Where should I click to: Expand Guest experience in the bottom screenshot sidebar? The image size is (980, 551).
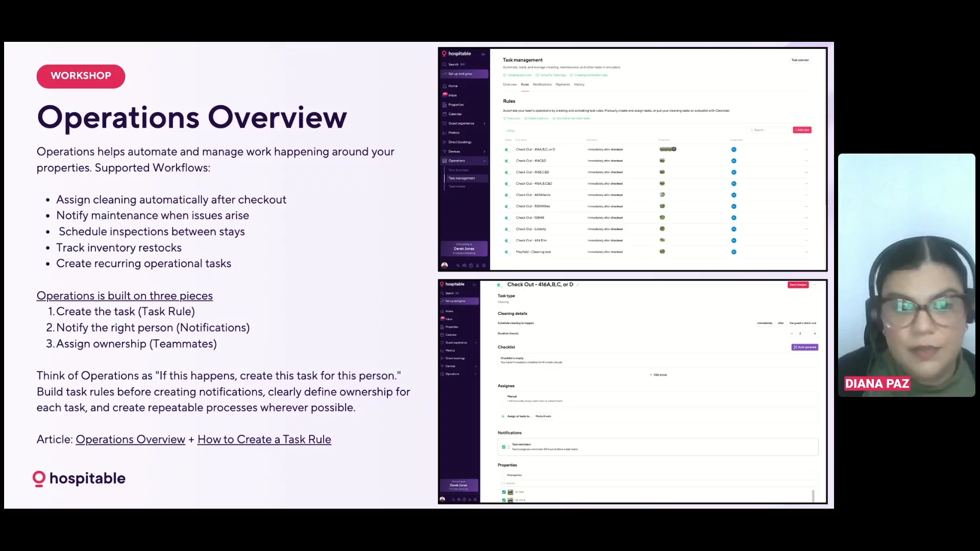(x=476, y=343)
